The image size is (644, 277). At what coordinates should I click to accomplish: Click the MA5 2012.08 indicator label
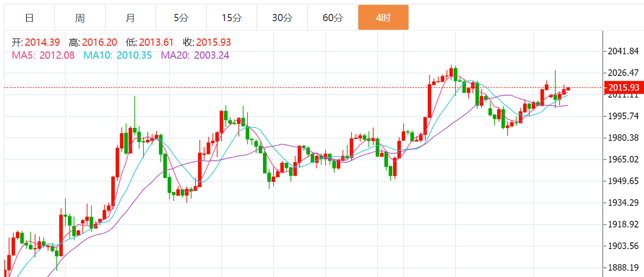pyautogui.click(x=43, y=55)
